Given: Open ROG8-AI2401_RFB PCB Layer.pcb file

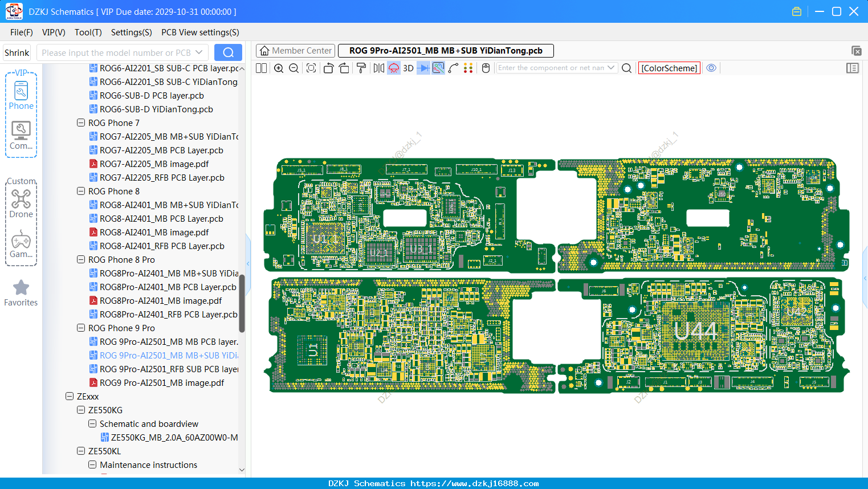Looking at the screenshot, I should (157, 246).
